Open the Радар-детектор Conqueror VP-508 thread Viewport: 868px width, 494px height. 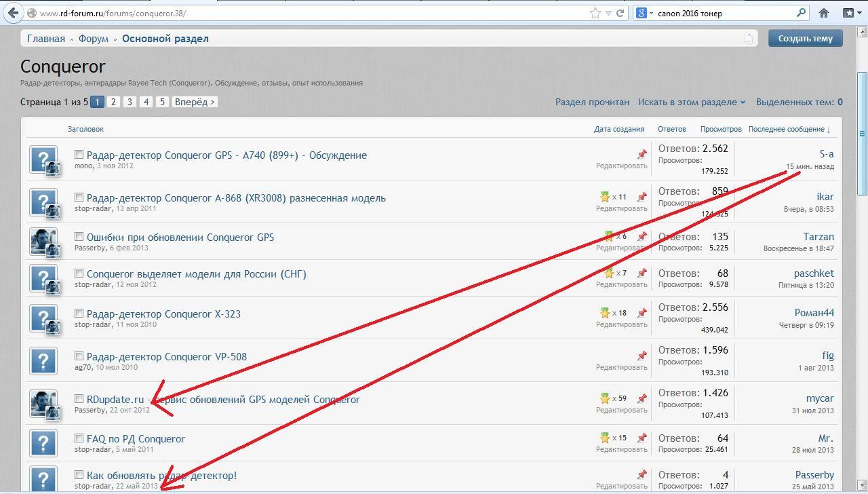(x=167, y=356)
